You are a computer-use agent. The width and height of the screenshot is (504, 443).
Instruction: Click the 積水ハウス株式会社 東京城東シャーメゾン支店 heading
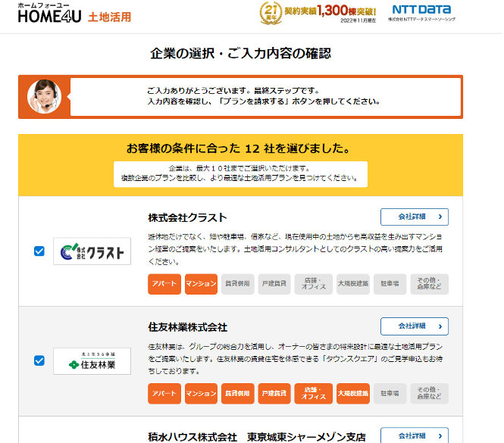pos(257,437)
